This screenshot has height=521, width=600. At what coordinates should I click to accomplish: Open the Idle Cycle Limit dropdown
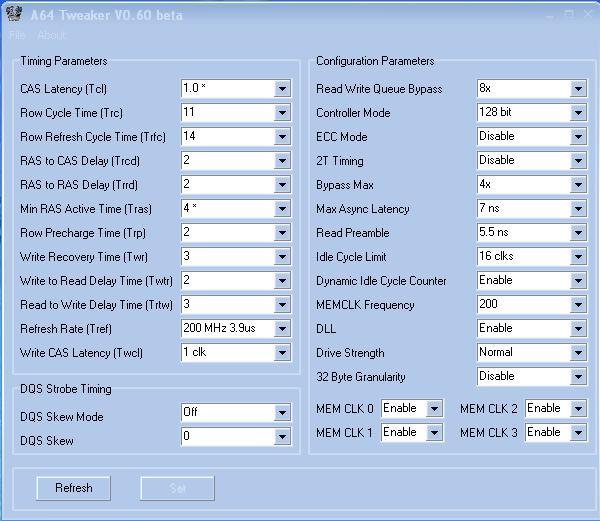578,257
